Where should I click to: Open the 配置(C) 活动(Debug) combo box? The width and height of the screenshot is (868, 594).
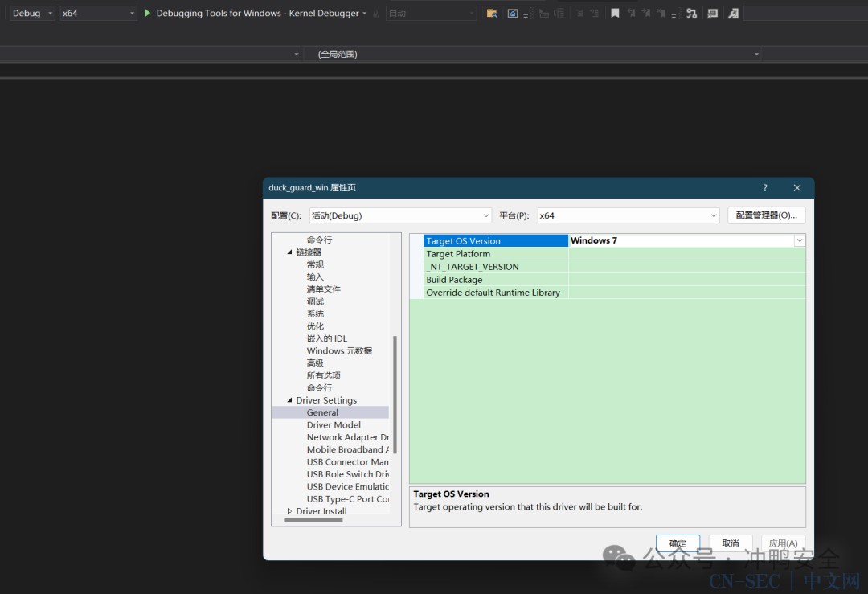[400, 215]
